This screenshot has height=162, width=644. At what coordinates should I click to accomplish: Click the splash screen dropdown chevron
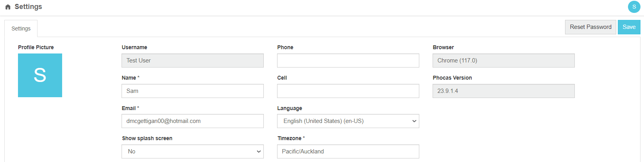coord(259,151)
